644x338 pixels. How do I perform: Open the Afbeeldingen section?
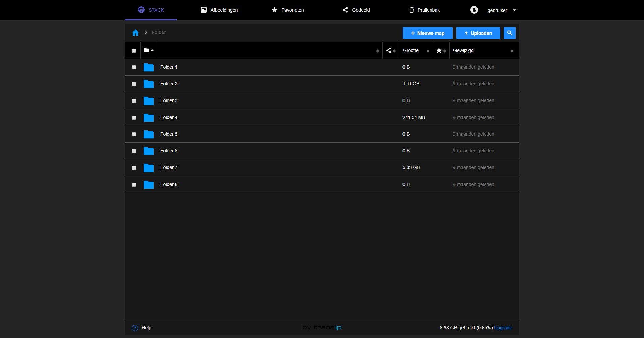click(x=220, y=10)
